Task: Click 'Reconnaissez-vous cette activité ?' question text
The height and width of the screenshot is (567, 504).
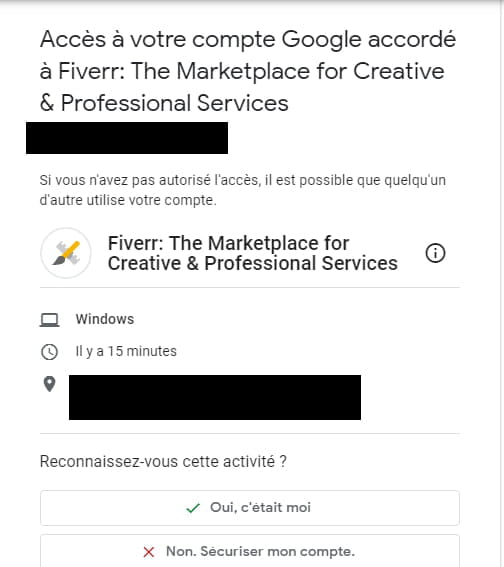Action: point(163,461)
